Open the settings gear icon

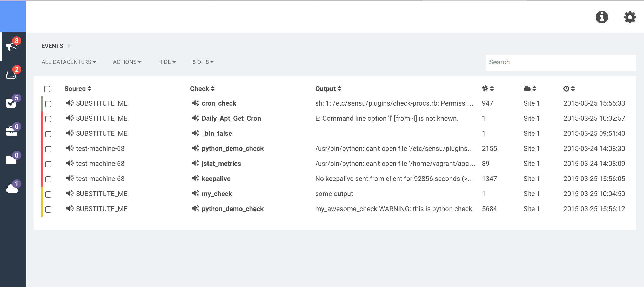(x=630, y=17)
